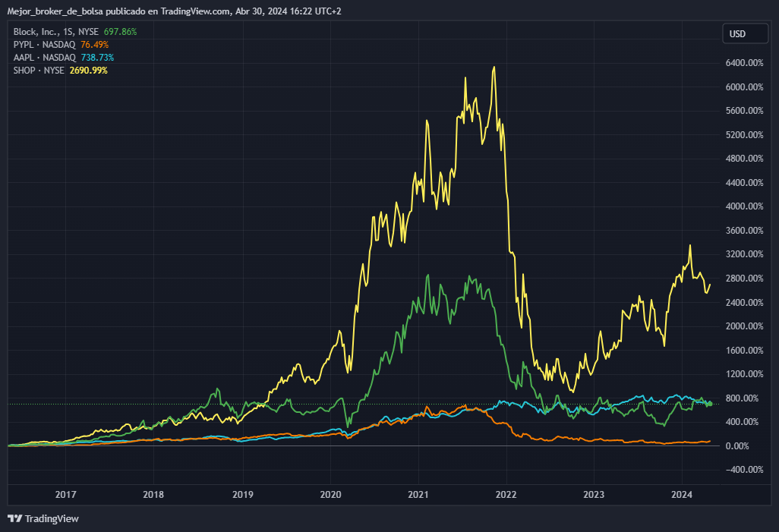Click the chart publication header text
Viewport: 779px width, 532px height.
174,11
